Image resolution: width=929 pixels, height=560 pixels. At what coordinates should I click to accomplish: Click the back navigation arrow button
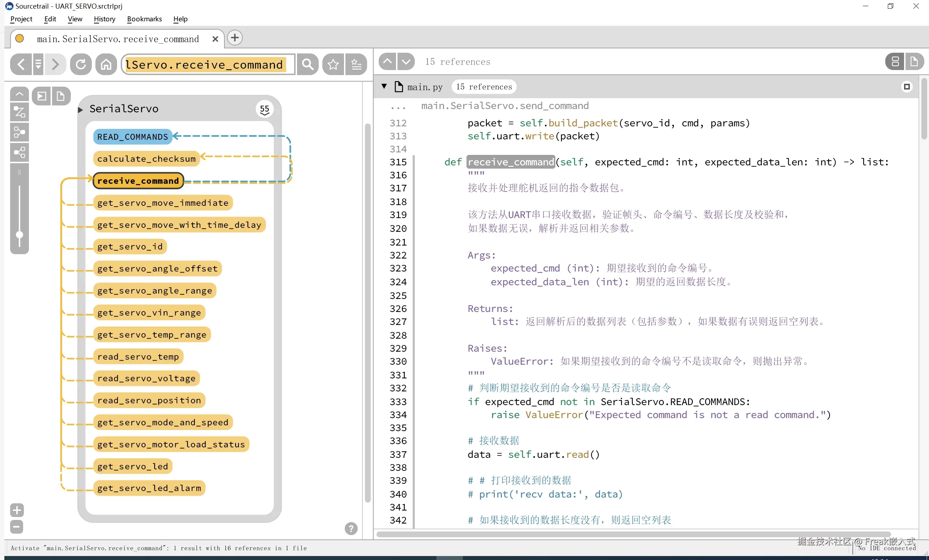(21, 64)
